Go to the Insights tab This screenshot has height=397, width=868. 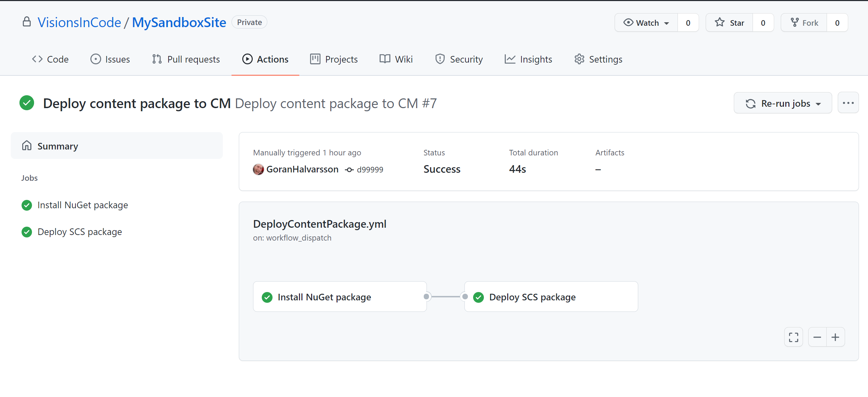528,59
